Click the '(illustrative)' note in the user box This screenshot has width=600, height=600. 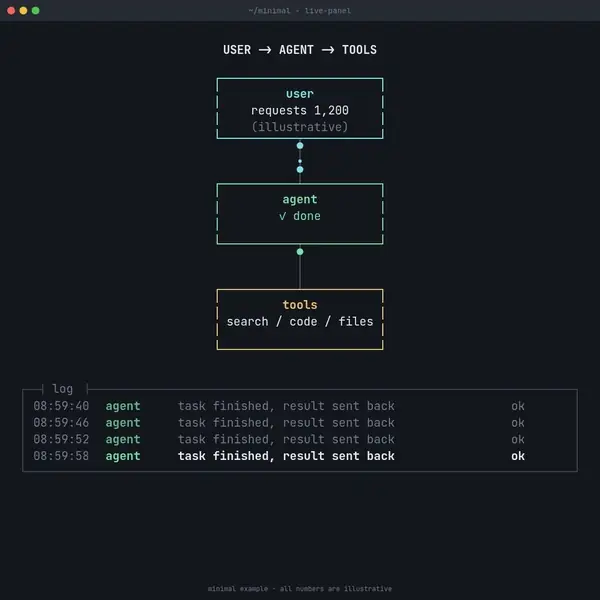pos(300,127)
